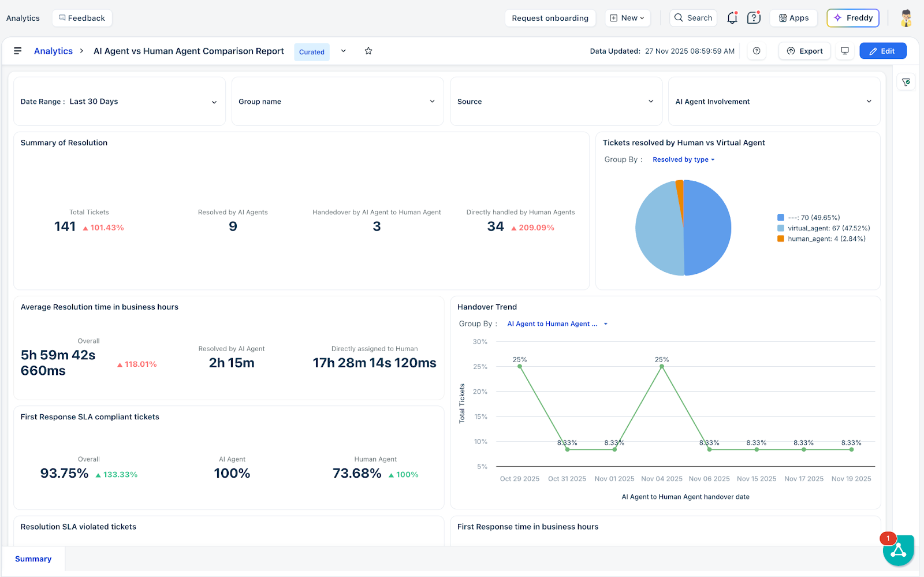Expand the report options chevron
The width and height of the screenshot is (924, 577).
coord(344,51)
